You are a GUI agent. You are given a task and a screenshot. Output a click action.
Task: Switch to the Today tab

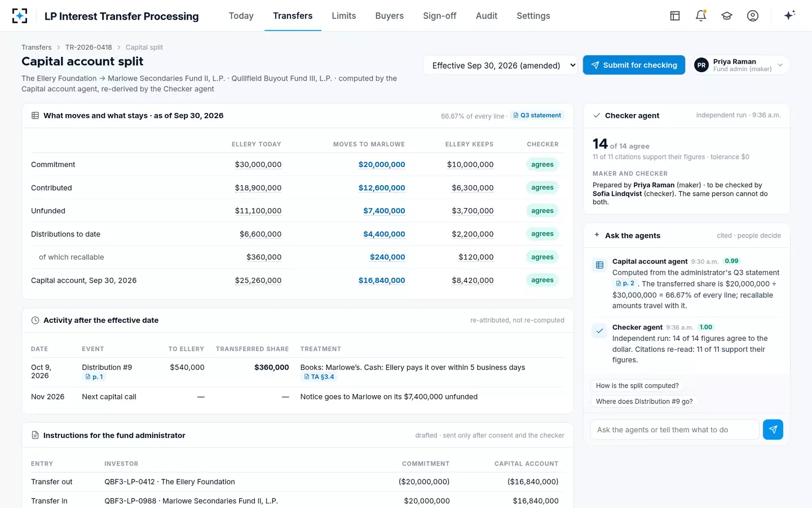(x=241, y=16)
